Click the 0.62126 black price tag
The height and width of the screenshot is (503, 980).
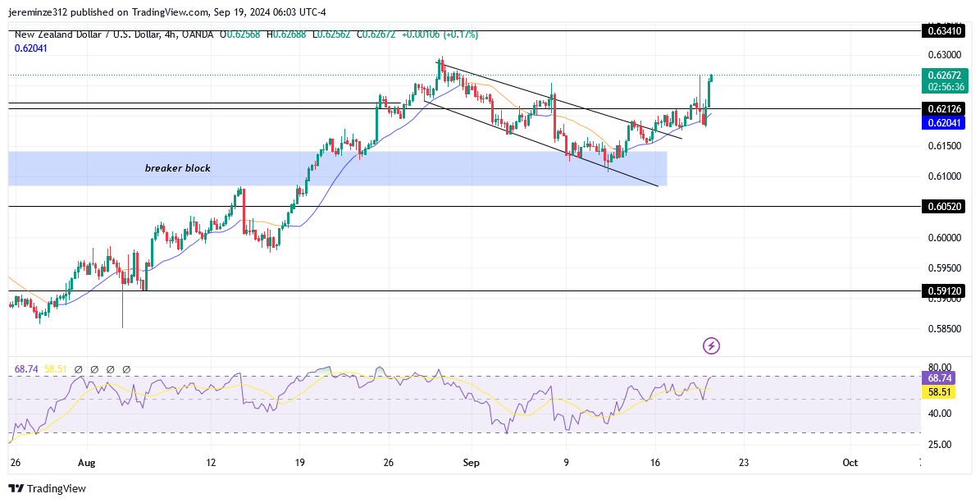(943, 107)
